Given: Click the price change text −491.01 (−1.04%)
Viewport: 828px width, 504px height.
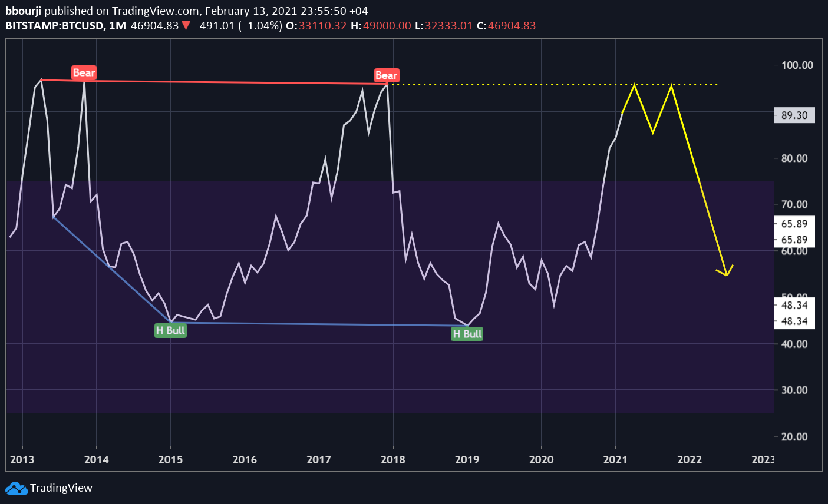Looking at the screenshot, I should [x=238, y=26].
